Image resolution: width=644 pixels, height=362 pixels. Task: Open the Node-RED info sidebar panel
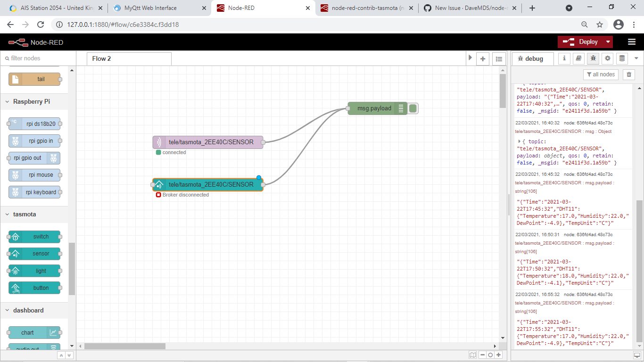click(564, 58)
